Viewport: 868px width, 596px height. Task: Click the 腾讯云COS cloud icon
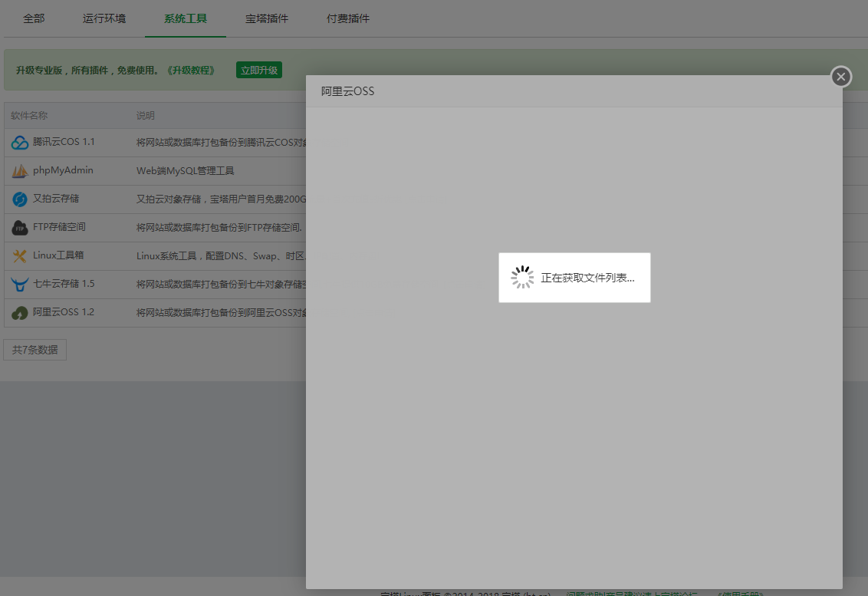pyautogui.click(x=20, y=143)
